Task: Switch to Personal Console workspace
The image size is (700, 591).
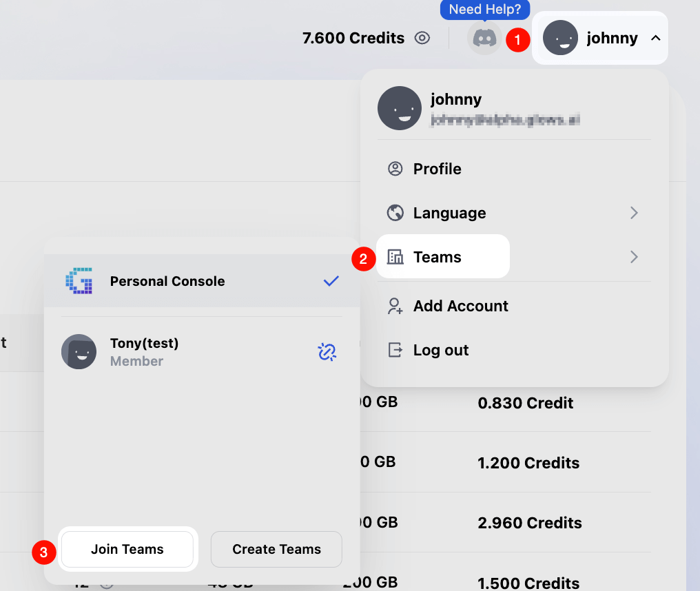Action: click(x=167, y=281)
